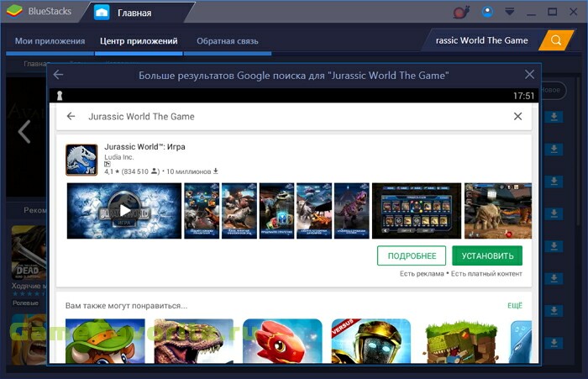The image size is (588, 379).
Task: View the purple T-rex screenshot thumbnail
Action: 352,211
